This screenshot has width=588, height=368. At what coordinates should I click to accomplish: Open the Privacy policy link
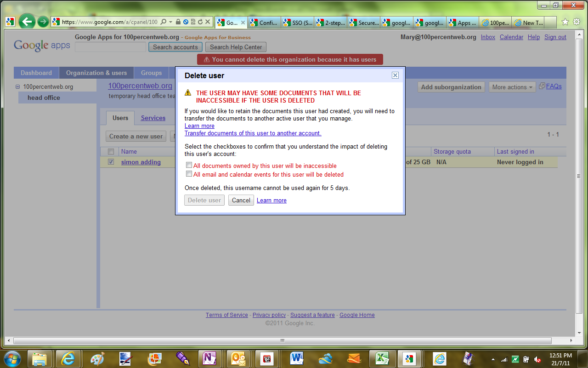coord(269,315)
